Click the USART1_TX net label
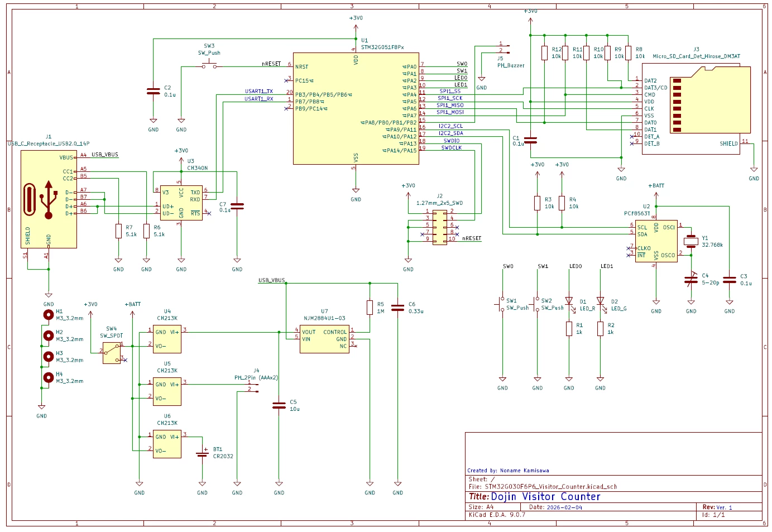Screen dimensions: 772x532 click(258, 91)
